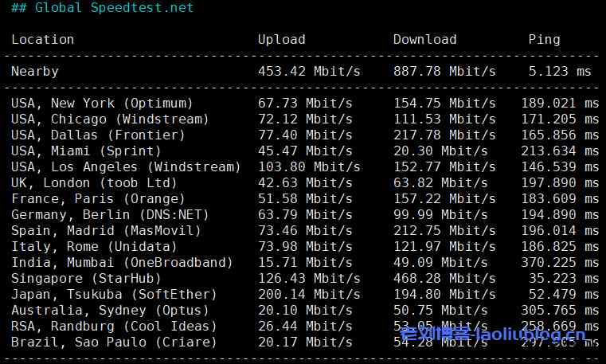
Task: Click the "Location" column header
Action: tap(42, 39)
